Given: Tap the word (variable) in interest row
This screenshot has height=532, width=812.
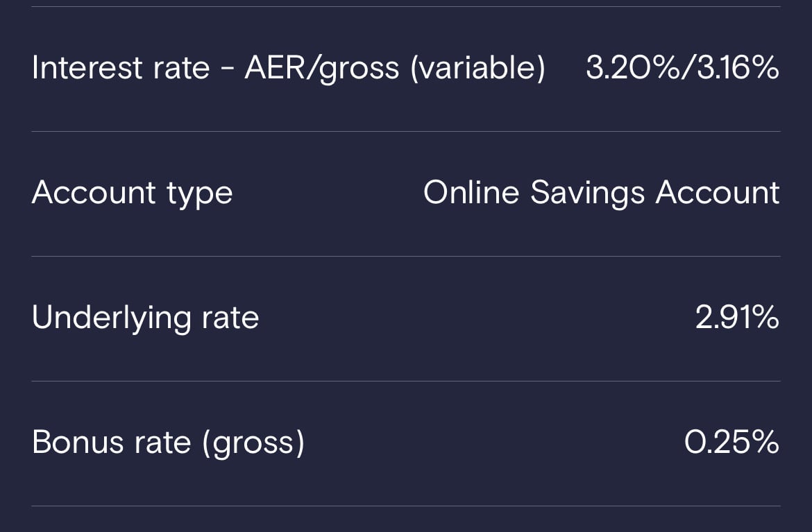Looking at the screenshot, I should click(477, 68).
